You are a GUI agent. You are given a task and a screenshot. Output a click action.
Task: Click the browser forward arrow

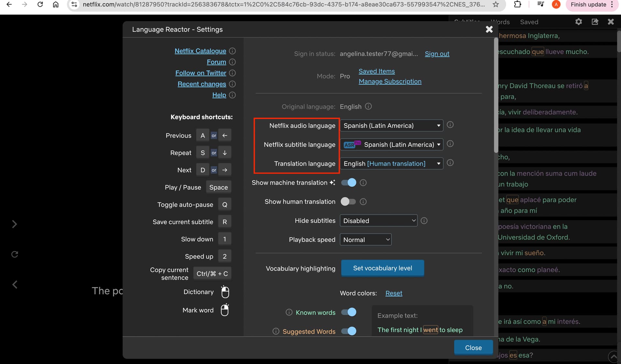coord(25,5)
